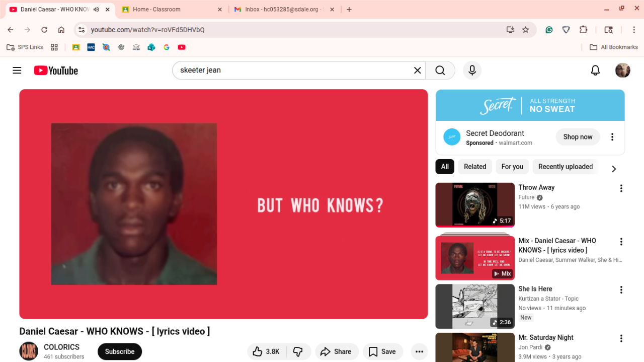Open YouTube notifications bell
This screenshot has height=362, width=644.
click(595, 70)
